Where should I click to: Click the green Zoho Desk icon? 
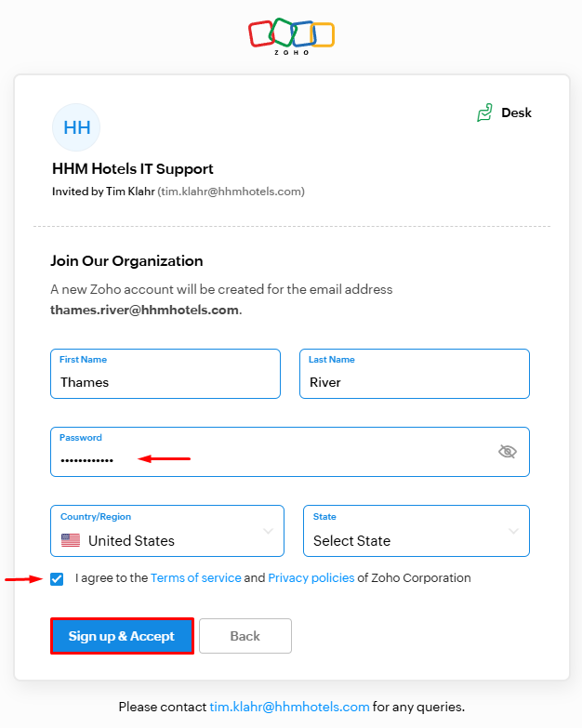coord(484,113)
